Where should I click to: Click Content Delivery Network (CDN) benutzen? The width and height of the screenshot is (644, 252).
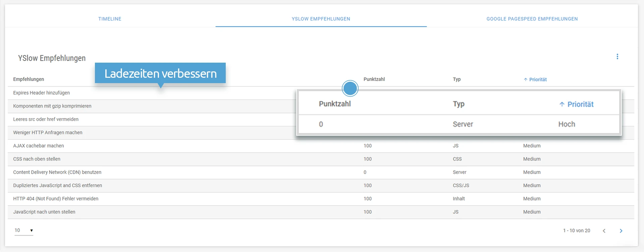[57, 172]
